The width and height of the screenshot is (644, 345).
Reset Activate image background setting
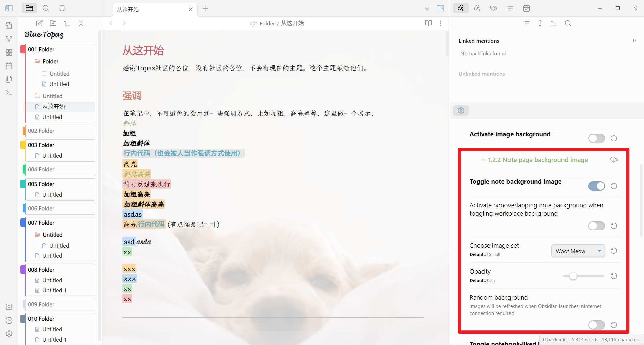click(x=614, y=138)
